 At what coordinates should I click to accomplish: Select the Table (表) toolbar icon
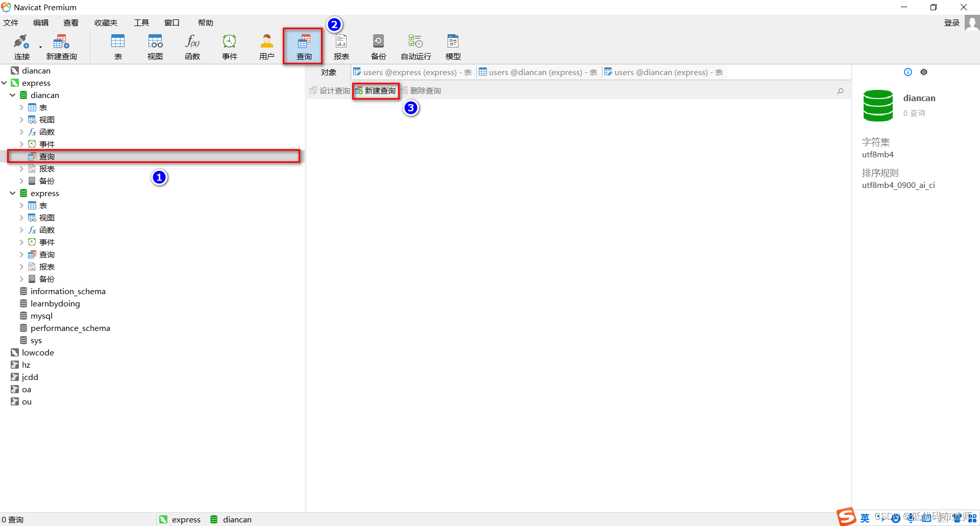[x=118, y=47]
